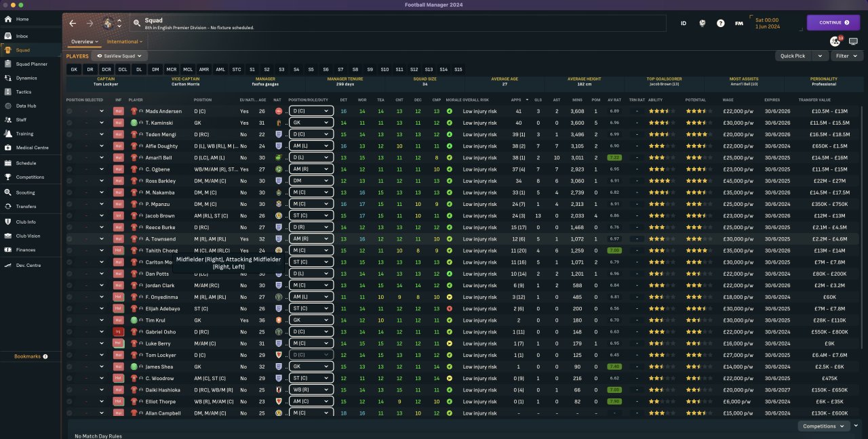
Task: Go to Training in sidebar
Action: tap(24, 133)
